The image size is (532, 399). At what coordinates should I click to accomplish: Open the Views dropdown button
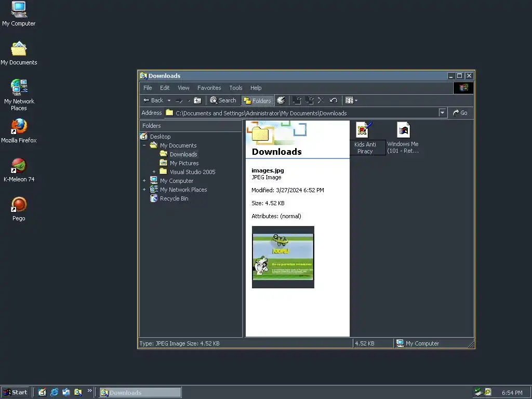351,100
